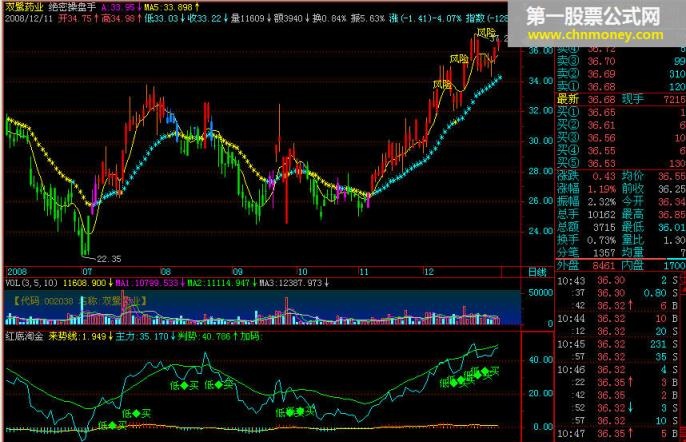This screenshot has height=442, width=686.
Task: Click the 买① 36.65 bid row
Action: tap(620, 112)
